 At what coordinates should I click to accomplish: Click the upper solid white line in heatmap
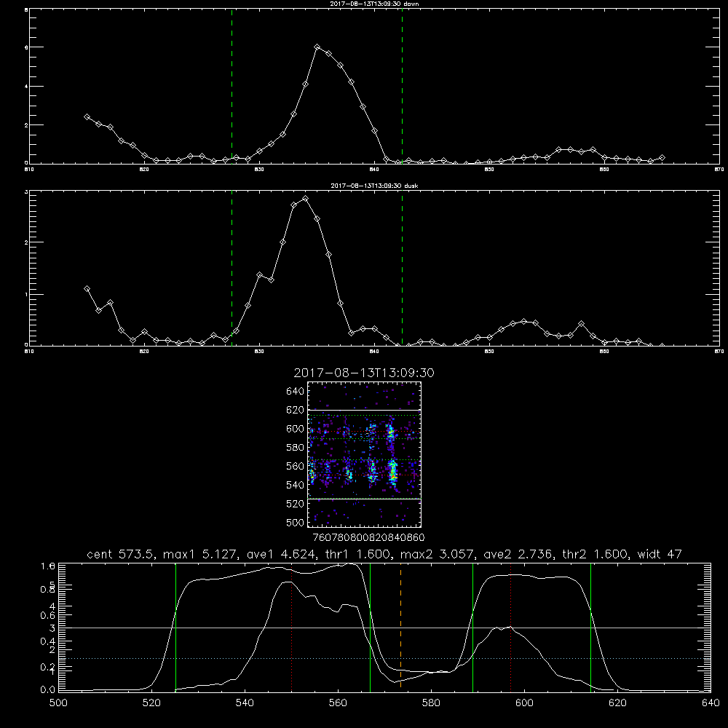pyautogui.click(x=365, y=410)
